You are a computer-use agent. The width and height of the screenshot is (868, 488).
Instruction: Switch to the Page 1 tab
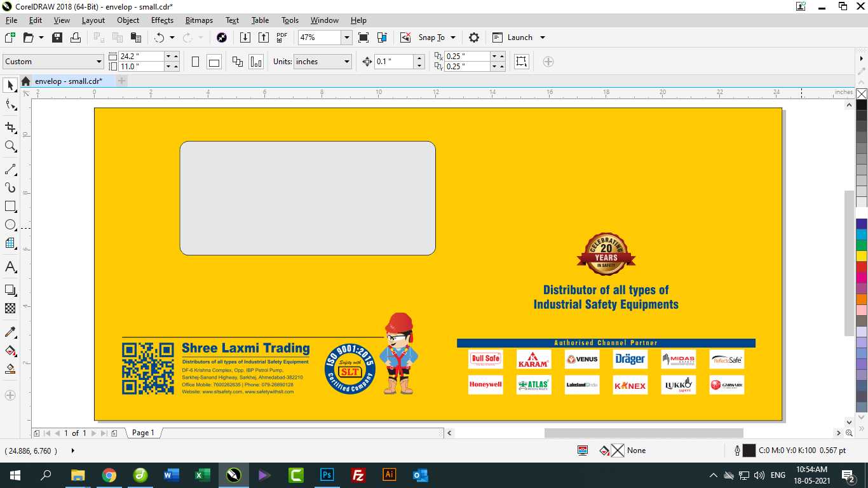pos(143,433)
